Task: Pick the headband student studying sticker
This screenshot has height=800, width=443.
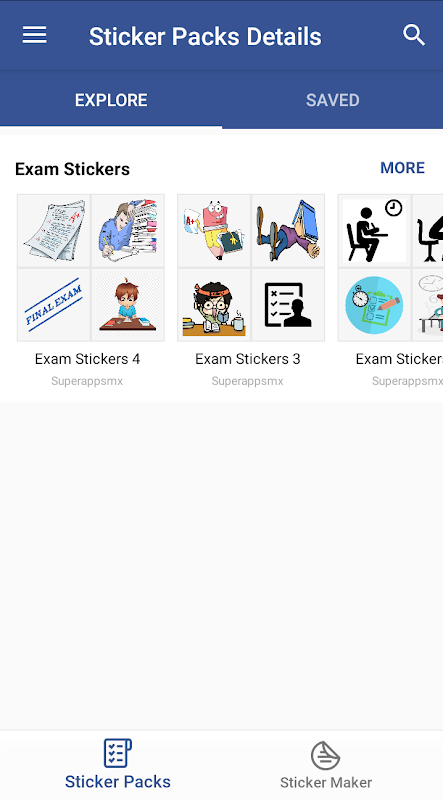Action: coord(214,305)
